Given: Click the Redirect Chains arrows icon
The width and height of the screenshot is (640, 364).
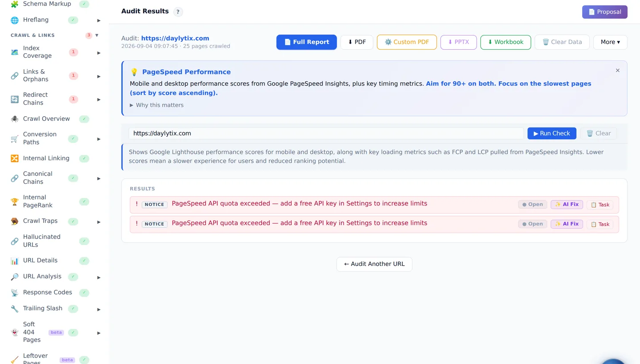Looking at the screenshot, I should (x=15, y=99).
